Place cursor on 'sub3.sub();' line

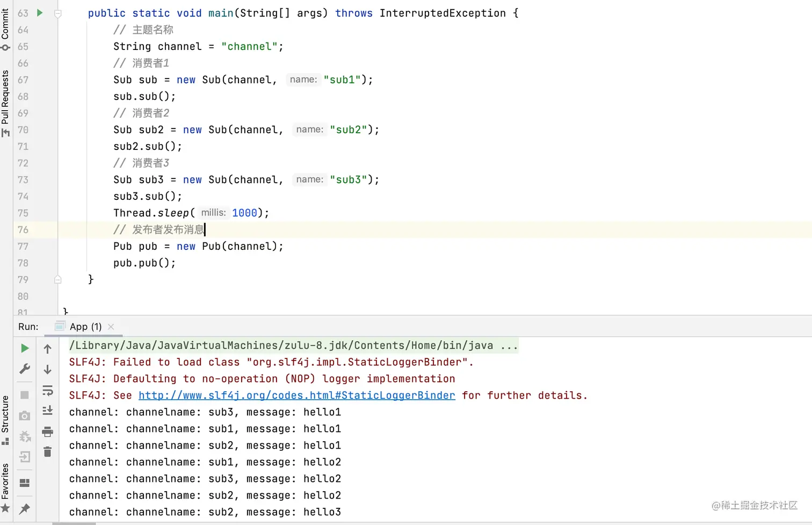point(148,196)
